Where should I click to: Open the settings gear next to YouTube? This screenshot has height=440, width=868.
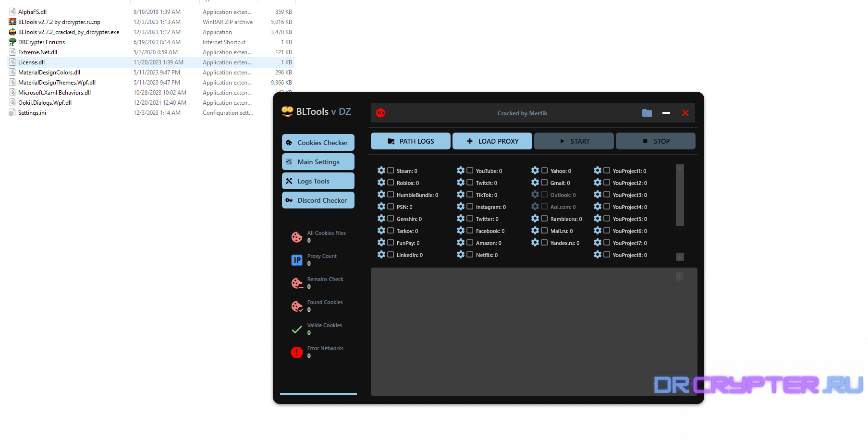click(x=461, y=171)
